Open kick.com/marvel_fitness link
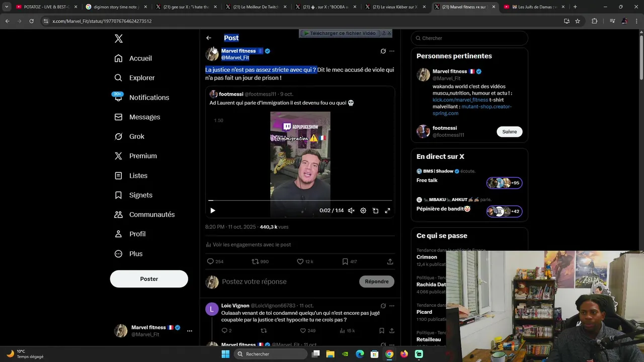Image resolution: width=644 pixels, height=362 pixels. coord(460,100)
